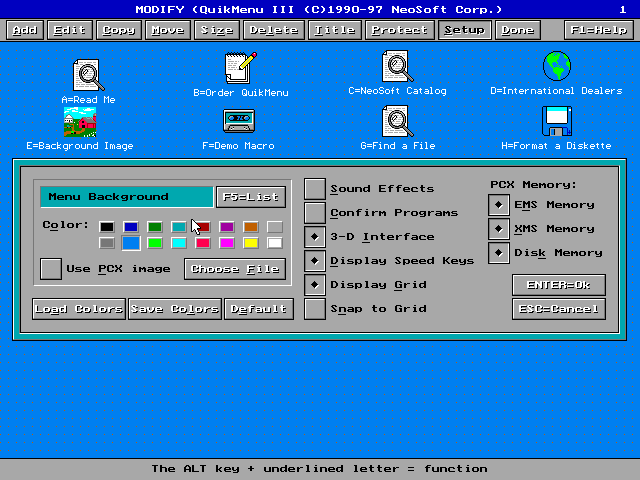Open the G=Find a File icon

[398, 121]
